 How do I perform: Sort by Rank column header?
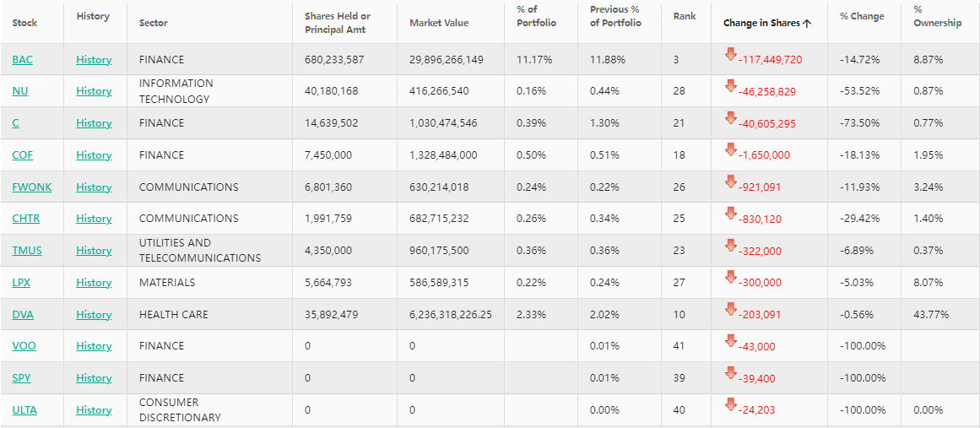[685, 17]
